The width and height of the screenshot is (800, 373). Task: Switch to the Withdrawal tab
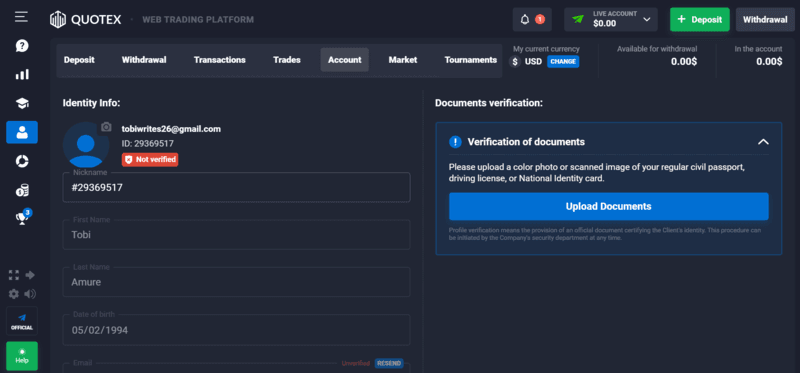click(144, 60)
